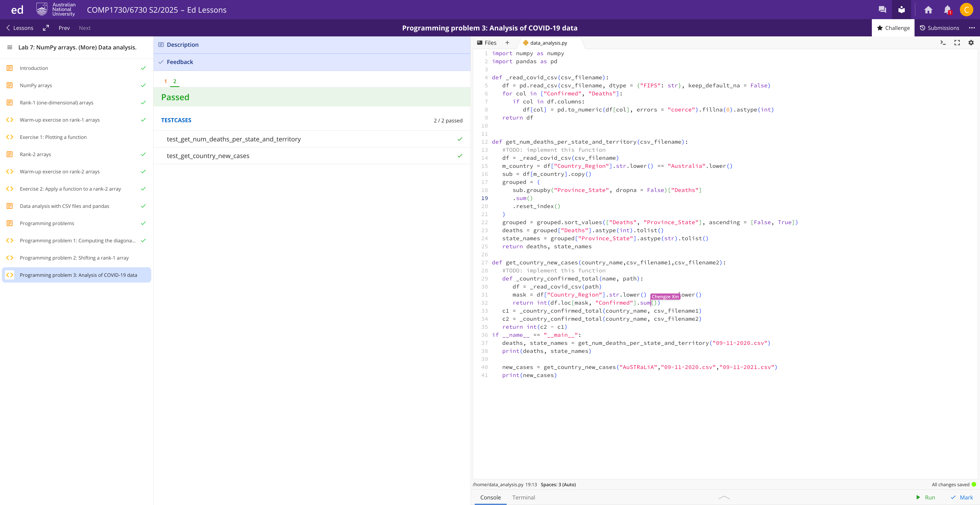Click the Passed result banner
Image resolution: width=980 pixels, height=505 pixels.
pos(312,97)
